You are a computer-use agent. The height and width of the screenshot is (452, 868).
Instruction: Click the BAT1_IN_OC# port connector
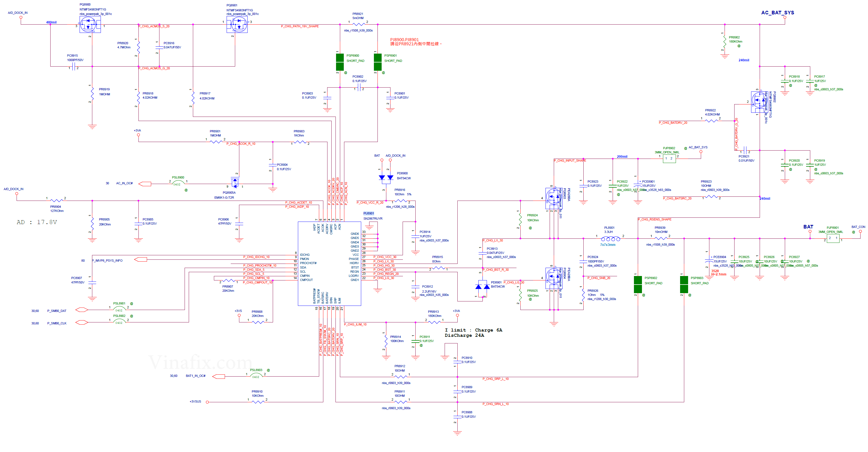219,376
